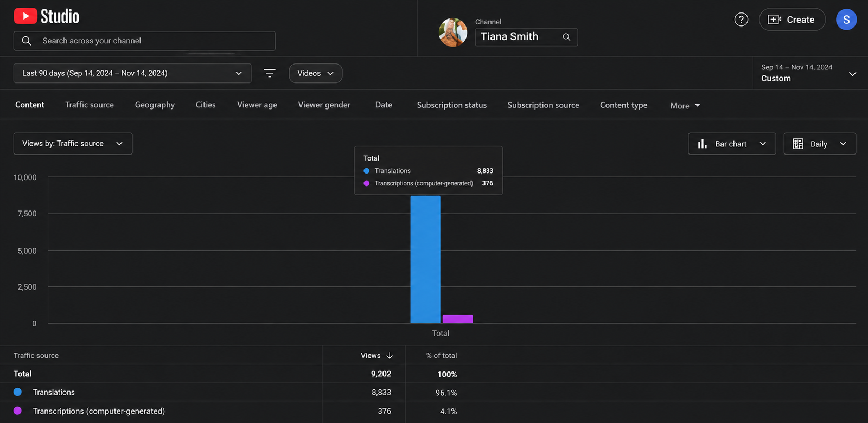Open the Cities tab
Image resolution: width=868 pixels, height=423 pixels.
[x=206, y=105]
